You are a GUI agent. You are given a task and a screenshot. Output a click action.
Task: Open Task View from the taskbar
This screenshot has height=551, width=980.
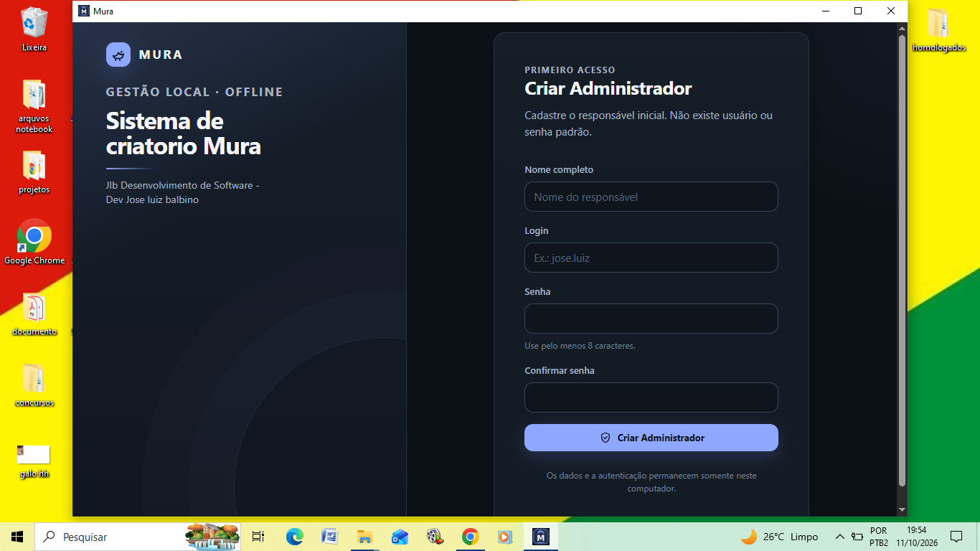coord(258,537)
